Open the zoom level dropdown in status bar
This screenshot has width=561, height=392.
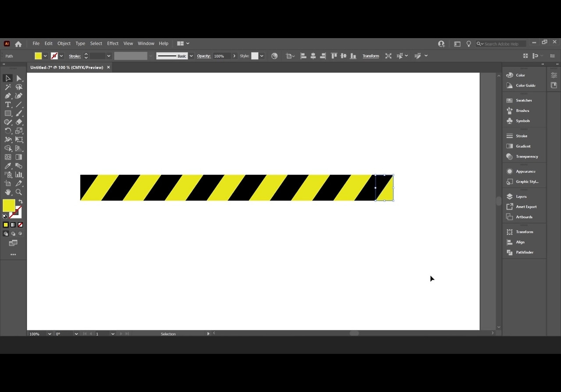(50, 334)
